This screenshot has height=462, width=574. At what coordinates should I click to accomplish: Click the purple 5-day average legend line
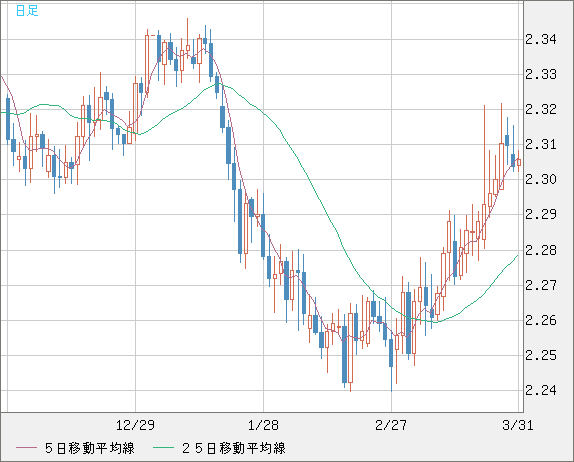coord(26,448)
